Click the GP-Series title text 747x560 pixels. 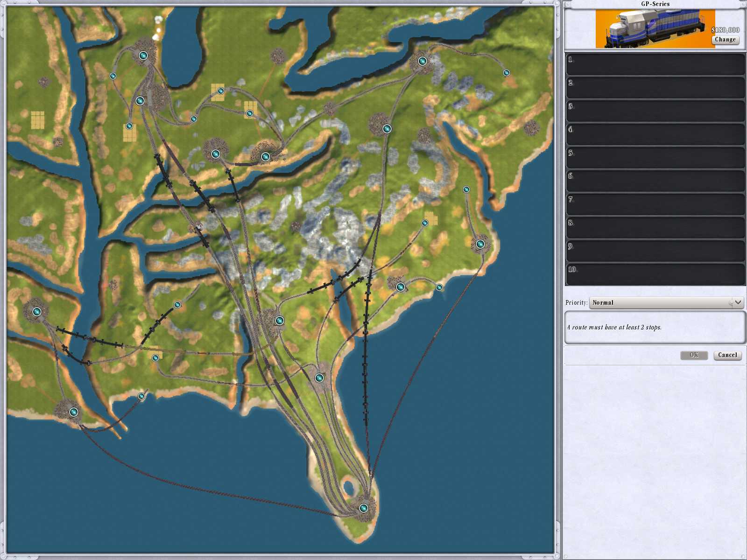pyautogui.click(x=655, y=4)
